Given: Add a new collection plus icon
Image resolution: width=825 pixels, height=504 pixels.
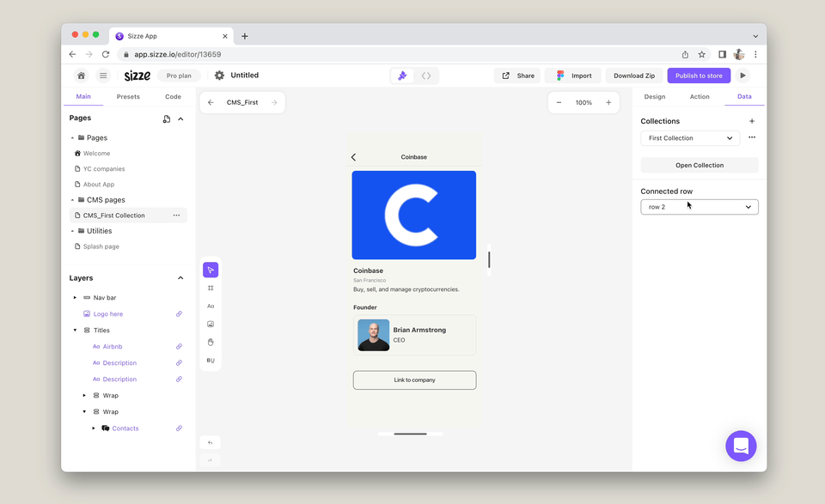Looking at the screenshot, I should click(752, 121).
